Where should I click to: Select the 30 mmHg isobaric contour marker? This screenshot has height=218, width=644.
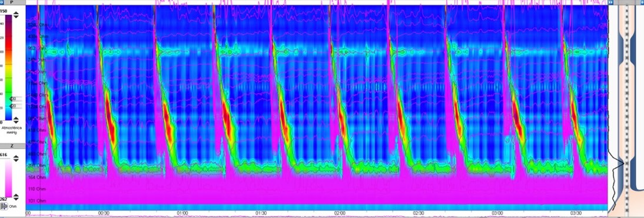click(14, 99)
